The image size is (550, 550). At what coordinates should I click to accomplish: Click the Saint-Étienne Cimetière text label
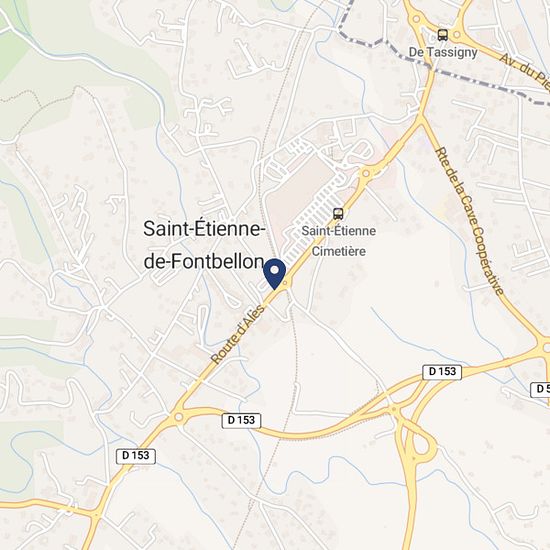click(x=339, y=241)
